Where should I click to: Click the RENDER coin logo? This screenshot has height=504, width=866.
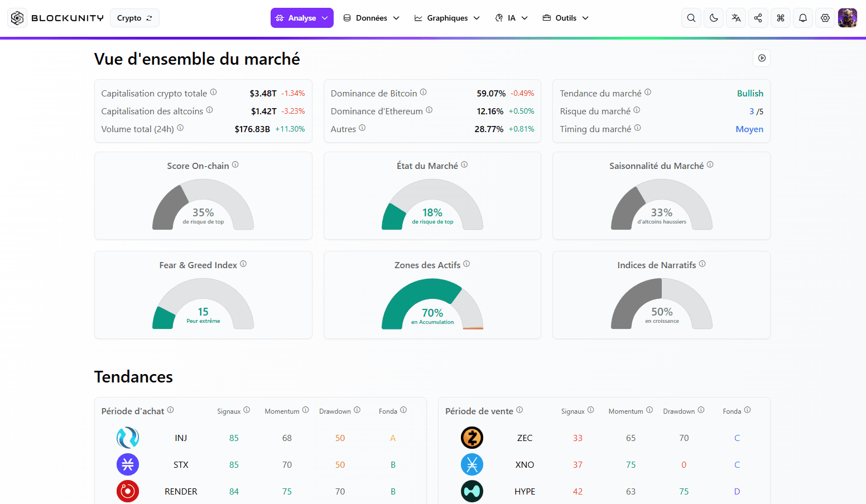128,491
